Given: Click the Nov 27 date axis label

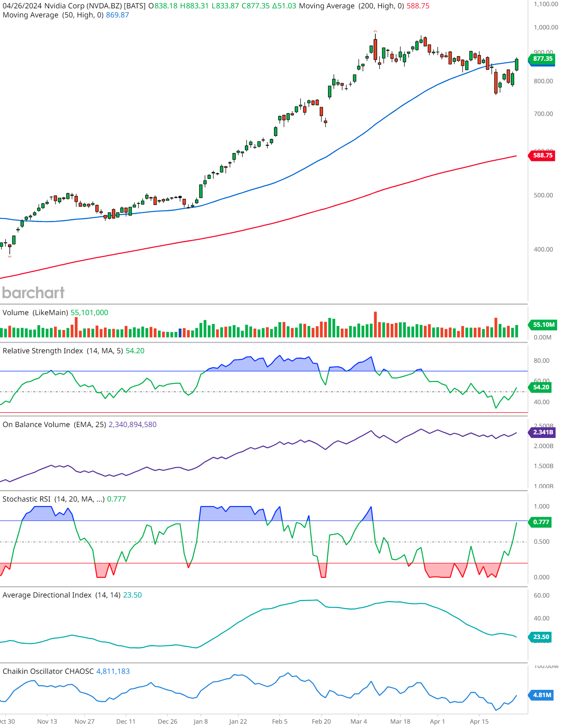Looking at the screenshot, I should [x=84, y=721].
